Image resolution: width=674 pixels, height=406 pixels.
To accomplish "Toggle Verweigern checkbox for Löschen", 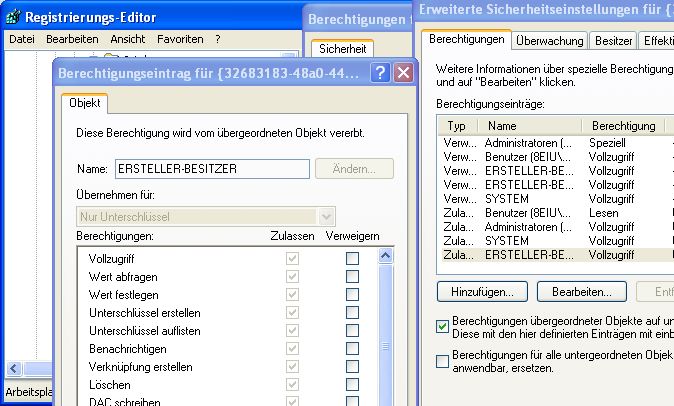I will 352,385.
